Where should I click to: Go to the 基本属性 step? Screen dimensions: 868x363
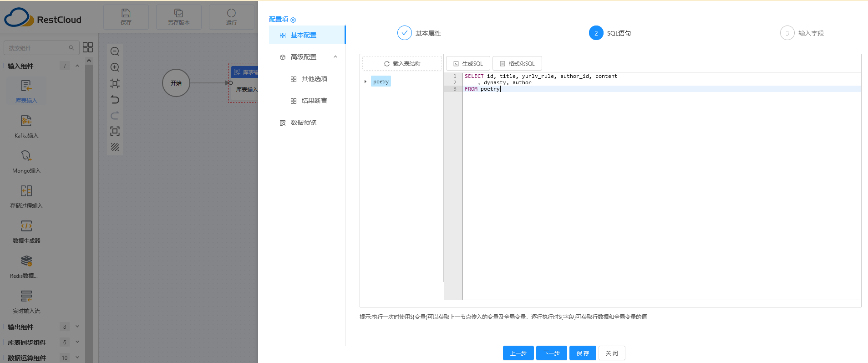419,33
